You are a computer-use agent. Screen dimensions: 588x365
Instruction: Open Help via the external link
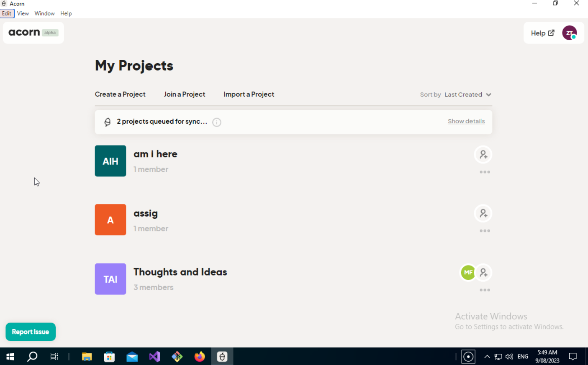pos(542,33)
